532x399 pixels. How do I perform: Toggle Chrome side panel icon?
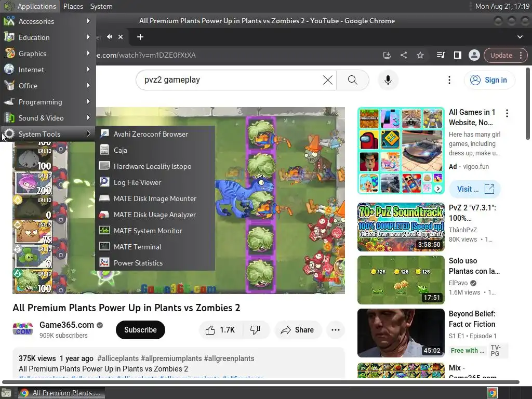tap(457, 55)
